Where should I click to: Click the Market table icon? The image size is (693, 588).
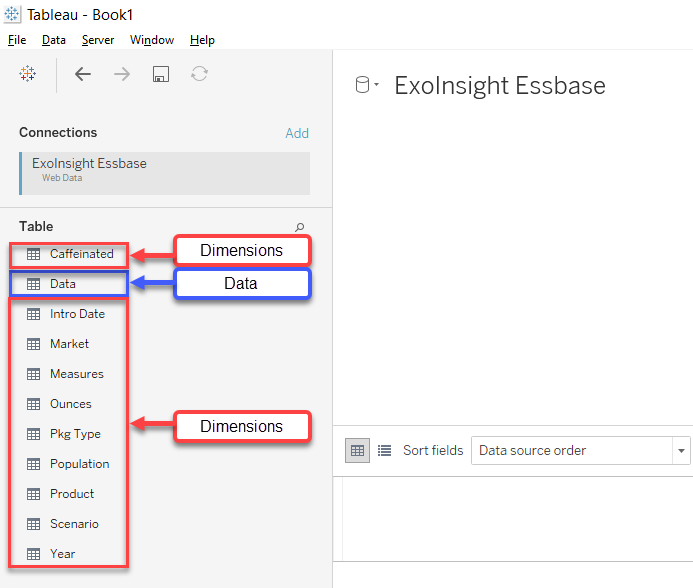click(x=33, y=344)
